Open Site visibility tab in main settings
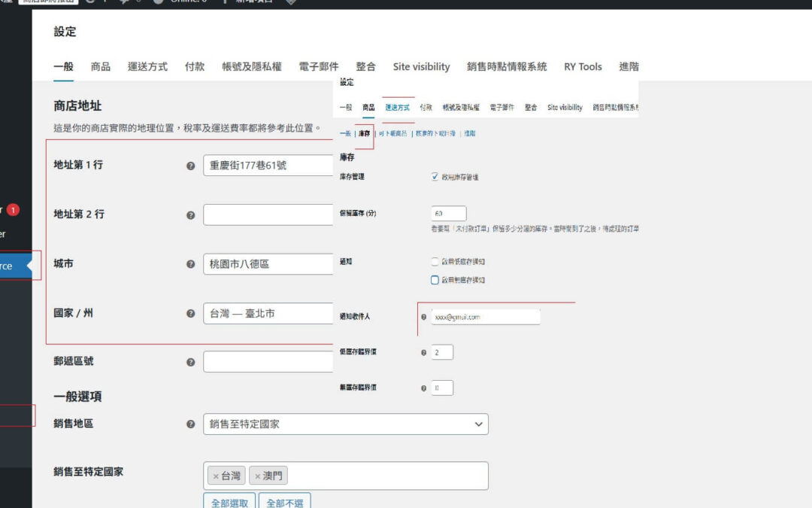This screenshot has height=508, width=812. pos(421,66)
